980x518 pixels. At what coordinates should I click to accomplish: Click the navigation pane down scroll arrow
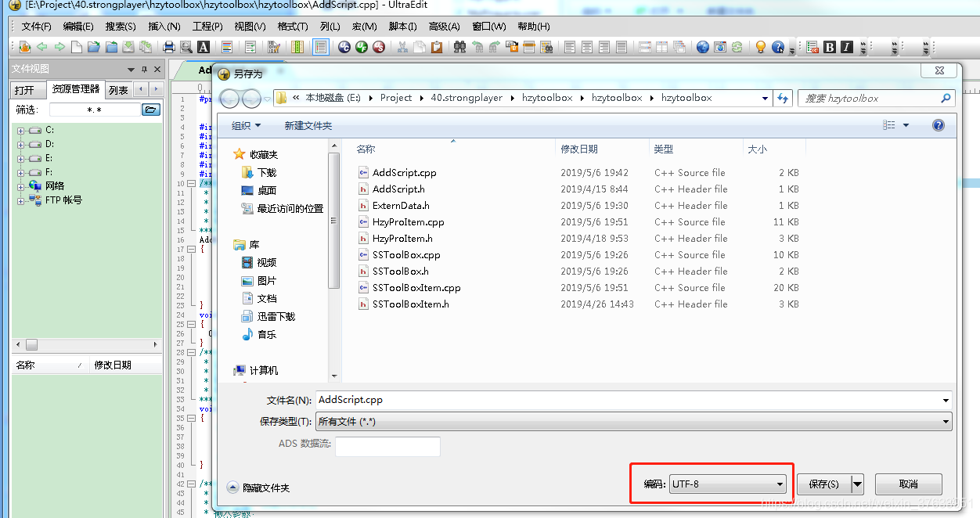[x=335, y=376]
